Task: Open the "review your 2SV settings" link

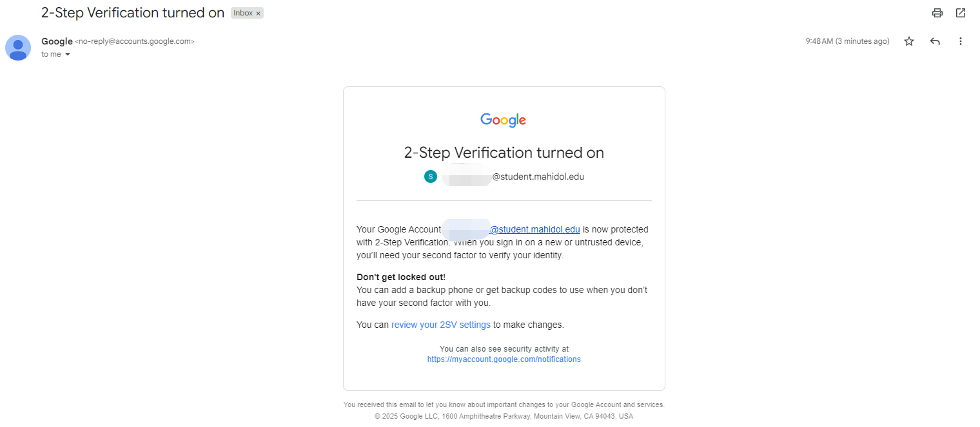Action: 440,325
